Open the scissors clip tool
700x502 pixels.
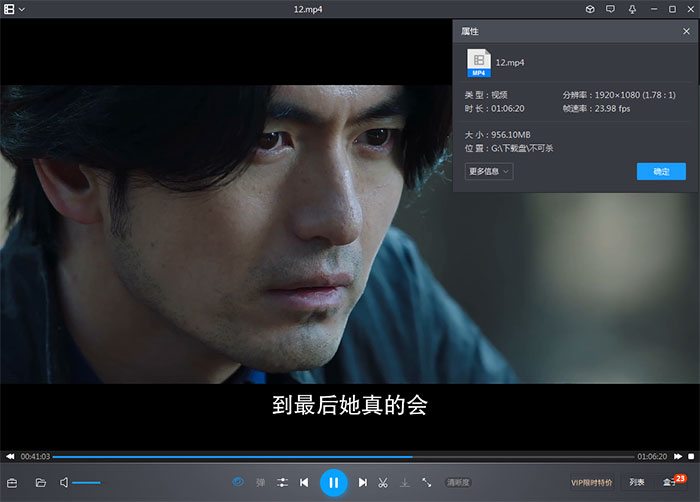(x=383, y=482)
